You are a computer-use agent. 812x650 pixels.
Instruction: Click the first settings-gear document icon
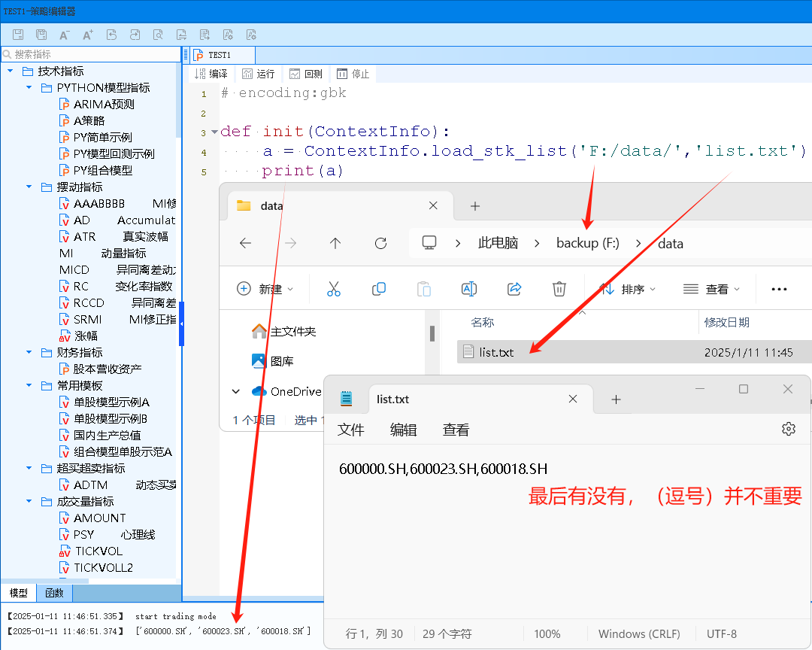(228, 35)
